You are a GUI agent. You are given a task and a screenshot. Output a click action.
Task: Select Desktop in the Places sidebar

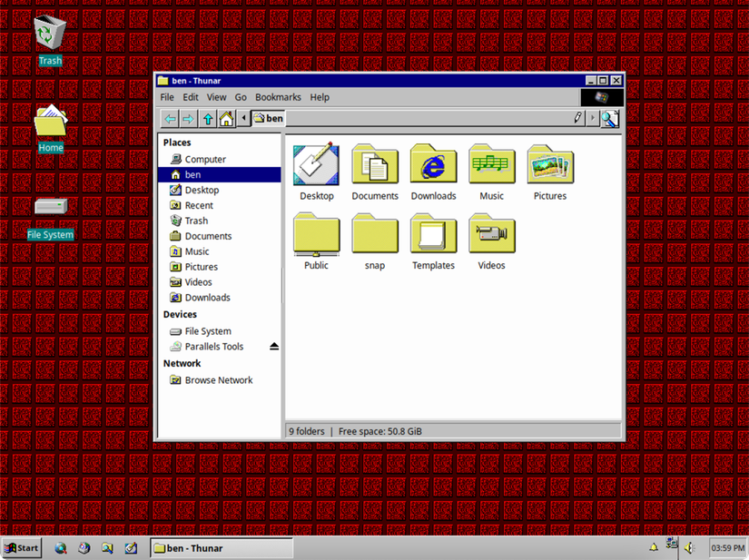pyautogui.click(x=198, y=190)
